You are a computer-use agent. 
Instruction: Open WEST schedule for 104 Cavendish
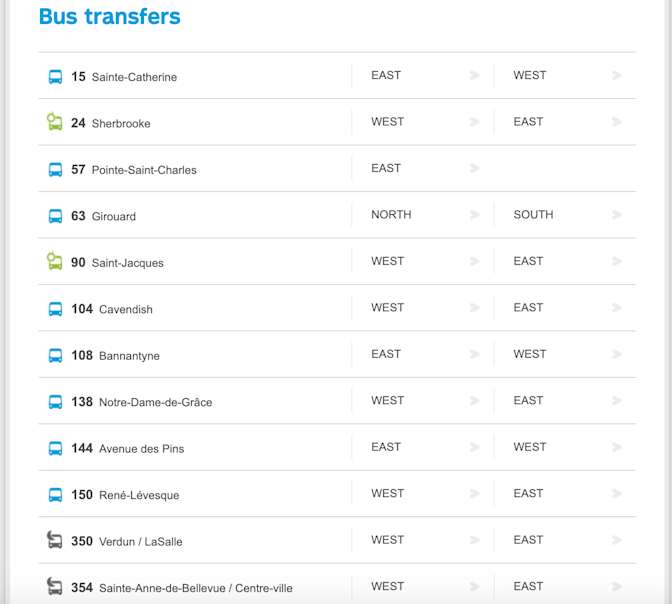(423, 308)
